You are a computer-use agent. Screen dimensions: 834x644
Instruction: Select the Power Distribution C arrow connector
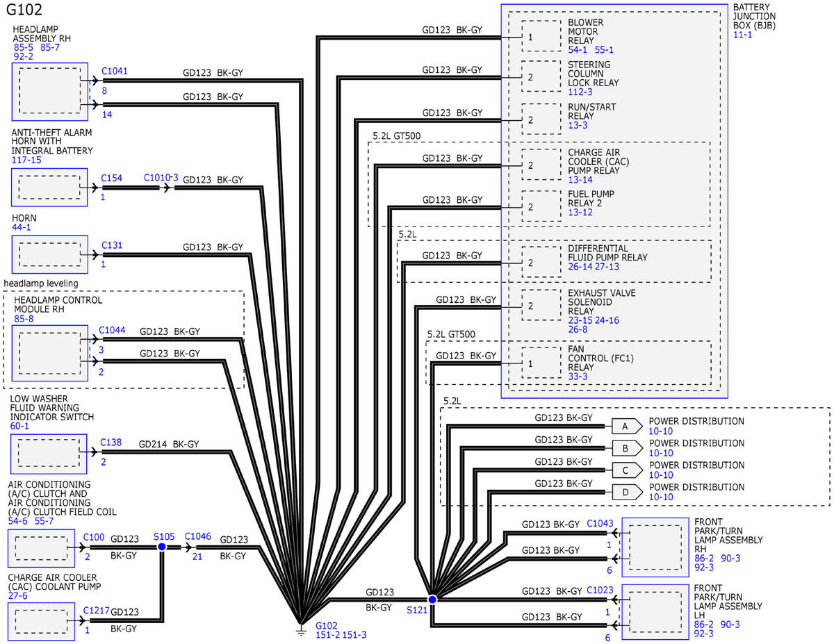coord(625,470)
